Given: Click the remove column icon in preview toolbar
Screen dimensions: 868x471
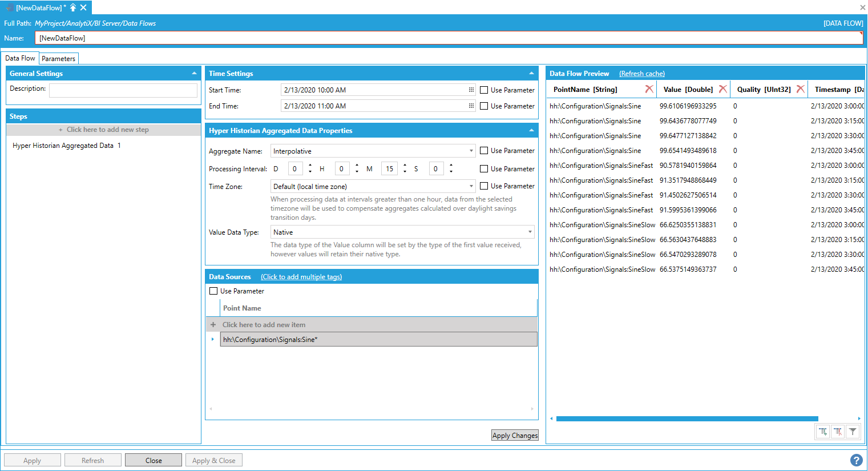Looking at the screenshot, I should [x=838, y=432].
